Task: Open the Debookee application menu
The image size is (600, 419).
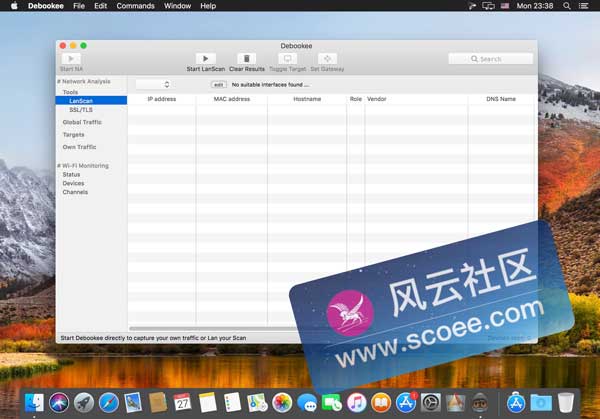Action: 46,6
